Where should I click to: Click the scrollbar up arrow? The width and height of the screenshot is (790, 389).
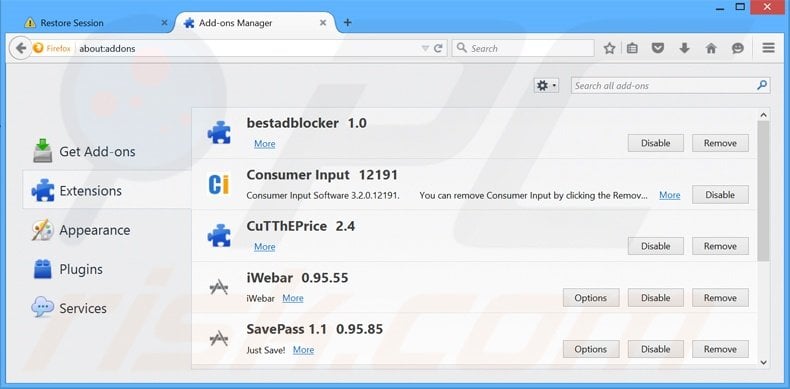(x=763, y=115)
